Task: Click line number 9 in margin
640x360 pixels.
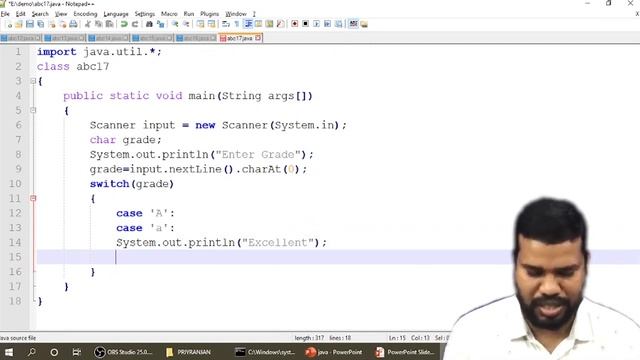Action: coord(19,169)
